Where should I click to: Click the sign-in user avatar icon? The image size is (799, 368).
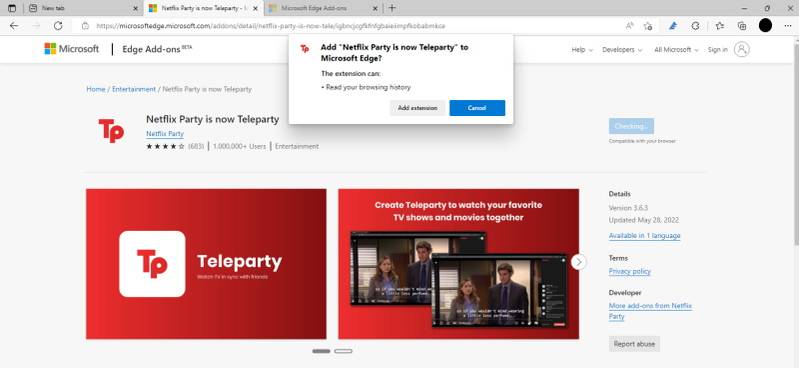(742, 49)
